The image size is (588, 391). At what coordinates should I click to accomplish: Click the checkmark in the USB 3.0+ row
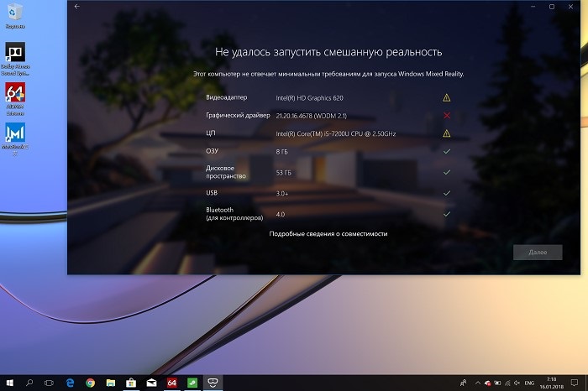coord(447,193)
